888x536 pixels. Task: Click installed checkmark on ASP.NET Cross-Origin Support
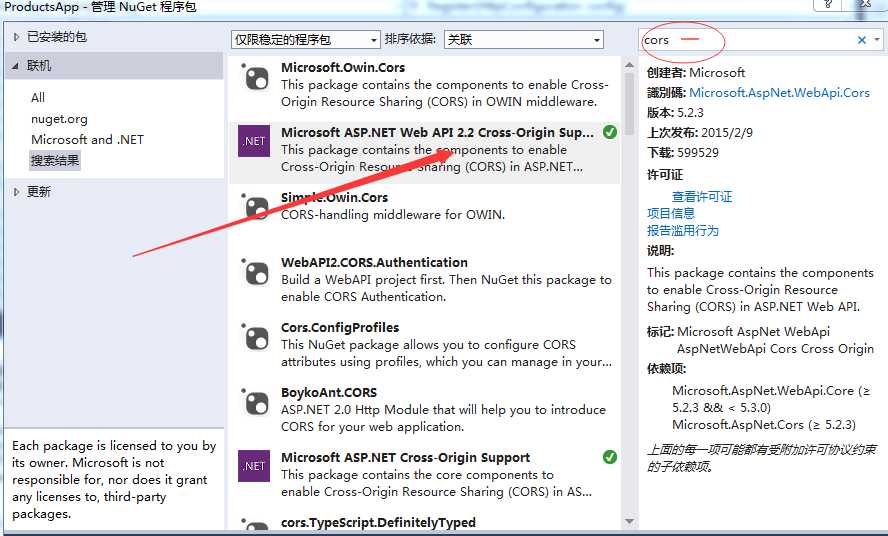(x=610, y=457)
